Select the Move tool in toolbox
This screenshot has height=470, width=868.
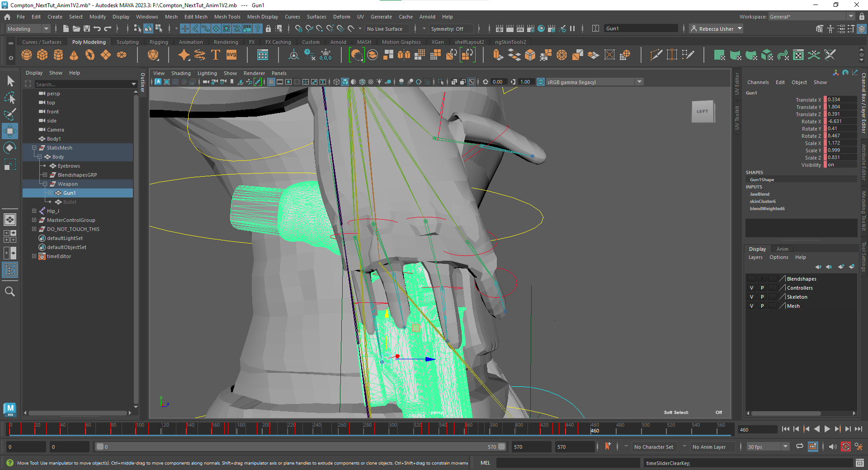coord(10,131)
